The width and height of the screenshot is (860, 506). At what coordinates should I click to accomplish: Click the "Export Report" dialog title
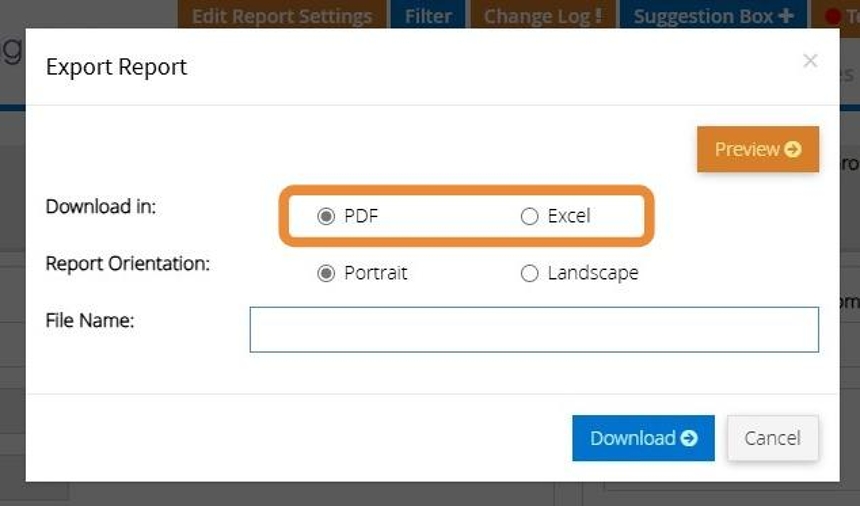(117, 67)
